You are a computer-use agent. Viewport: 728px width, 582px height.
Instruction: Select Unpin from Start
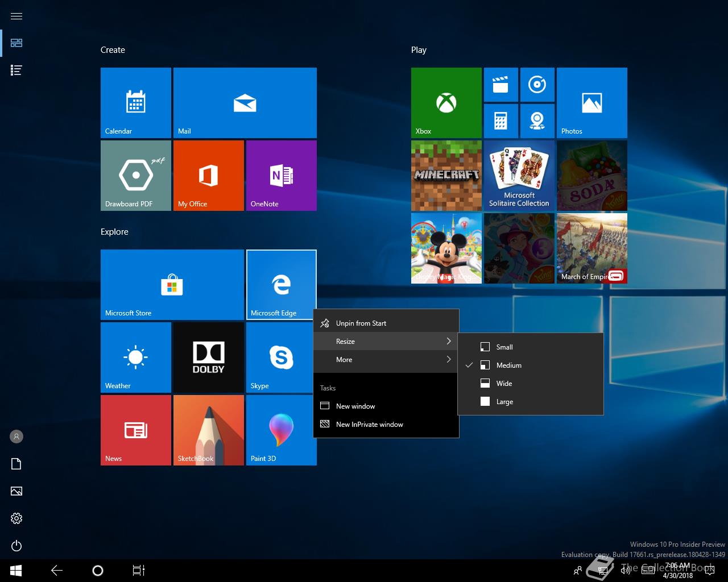coord(386,323)
